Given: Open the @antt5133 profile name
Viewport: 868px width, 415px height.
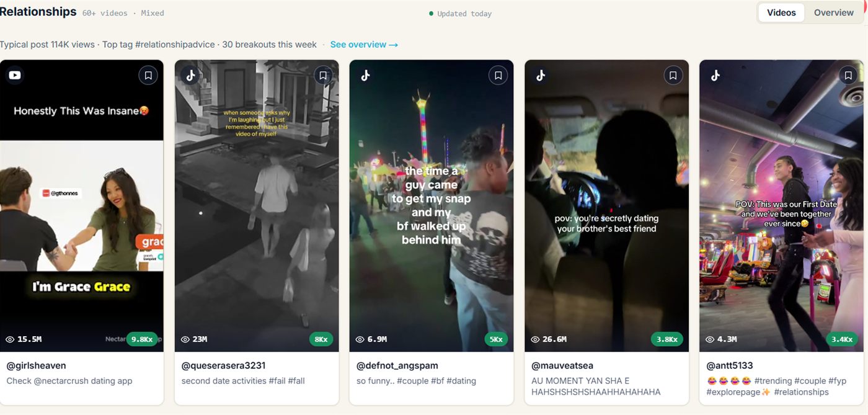Looking at the screenshot, I should [x=730, y=365].
